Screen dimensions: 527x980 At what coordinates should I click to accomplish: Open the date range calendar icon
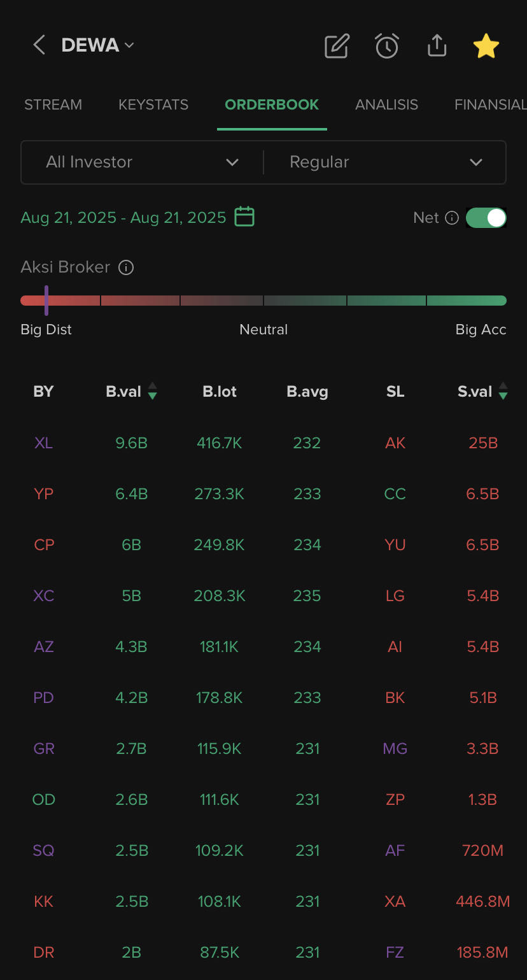tap(244, 217)
